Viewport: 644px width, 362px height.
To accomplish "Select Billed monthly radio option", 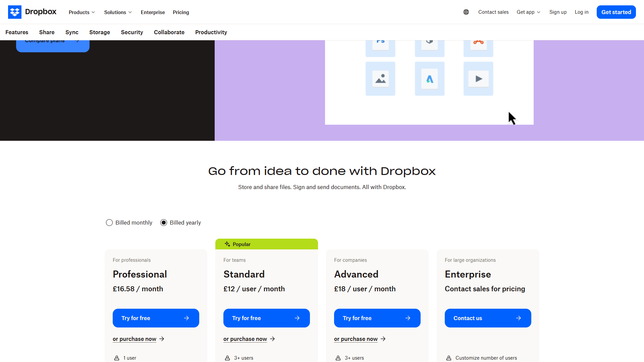I will (x=109, y=223).
